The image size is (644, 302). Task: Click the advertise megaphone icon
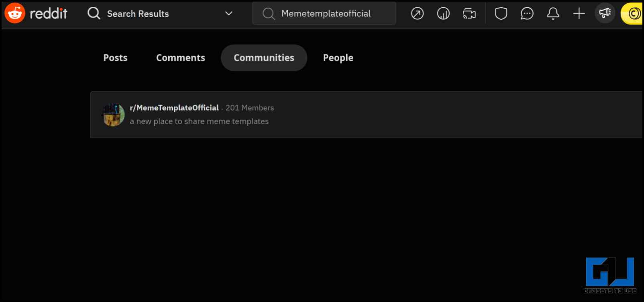pos(605,13)
